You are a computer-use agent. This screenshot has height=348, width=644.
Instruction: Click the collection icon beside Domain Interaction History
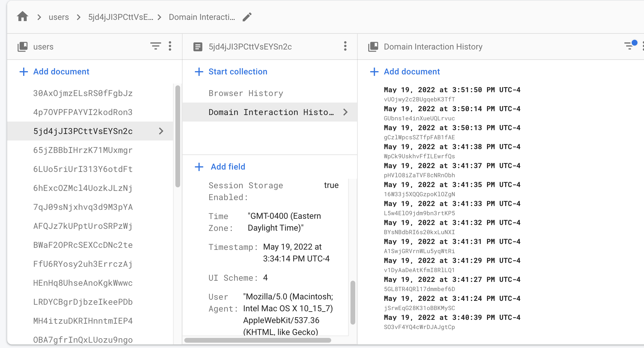[x=373, y=47]
